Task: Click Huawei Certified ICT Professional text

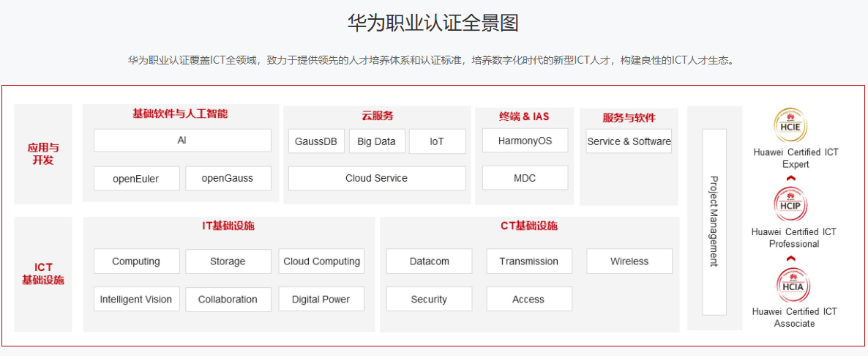Action: [794, 238]
